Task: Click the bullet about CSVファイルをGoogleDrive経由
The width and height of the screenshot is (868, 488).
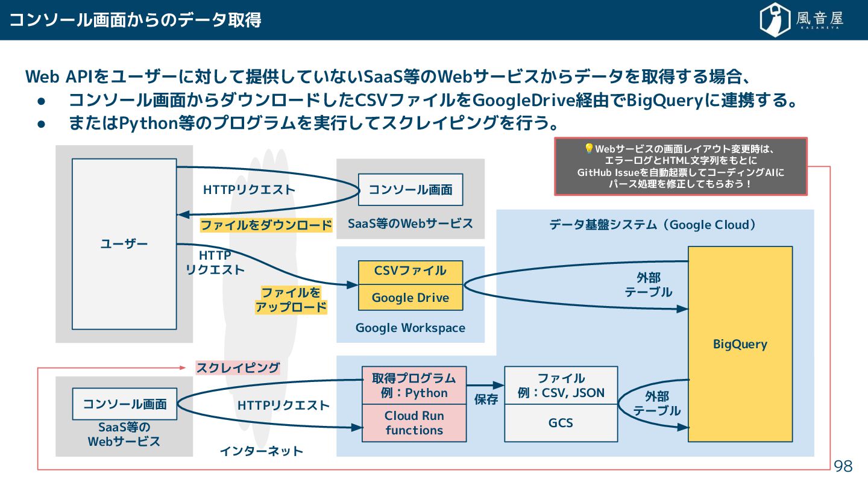Action: click(433, 100)
